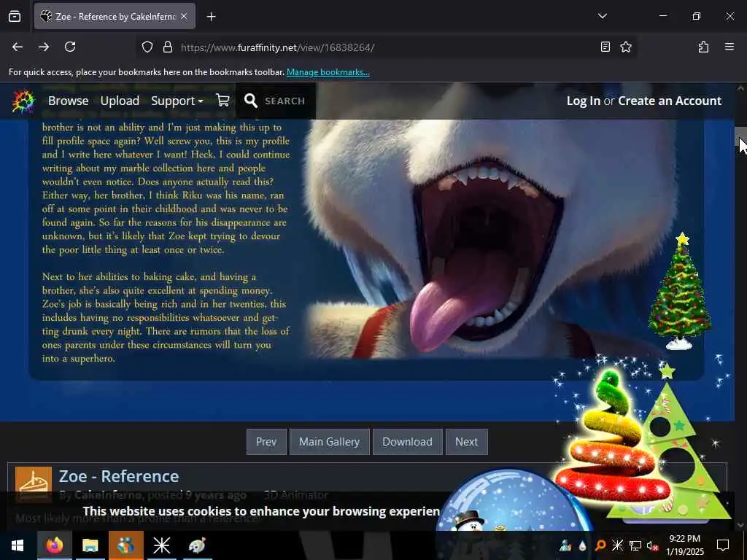Click the asterisk system tray icon
This screenshot has height=560, width=747.
point(617,545)
